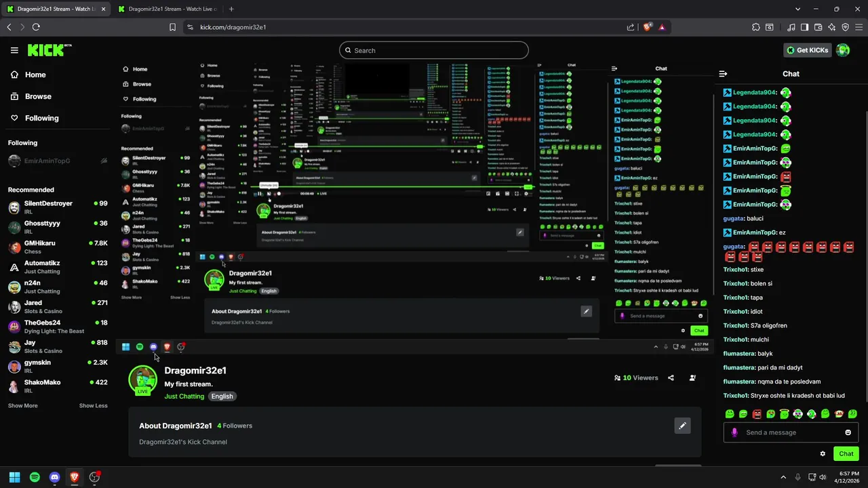Expand the list with Show More
Viewport: 868px width, 488px height.
click(22, 405)
